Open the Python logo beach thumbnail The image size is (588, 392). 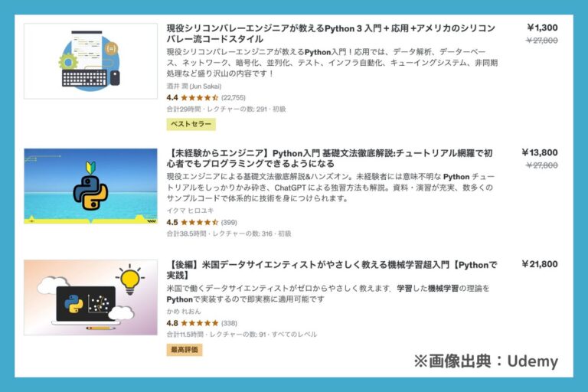(x=90, y=186)
